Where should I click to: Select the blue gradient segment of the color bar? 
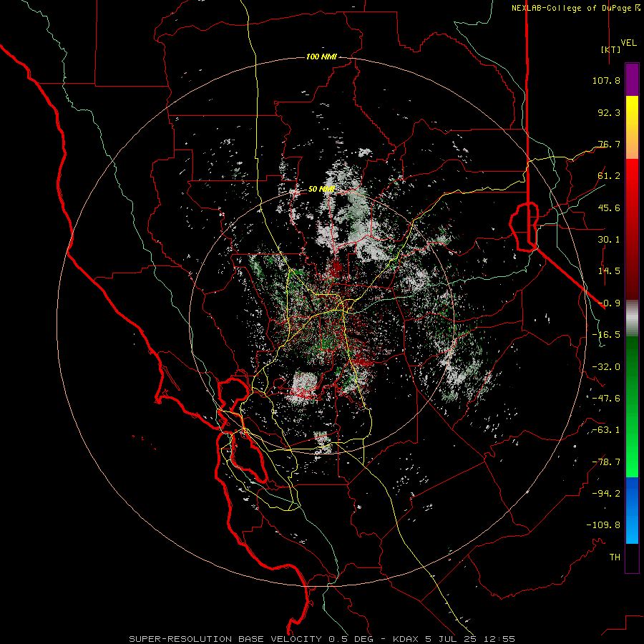click(632, 510)
